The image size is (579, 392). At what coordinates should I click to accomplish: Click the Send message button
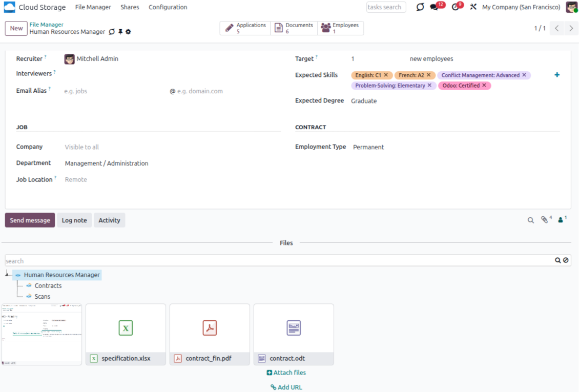pyautogui.click(x=30, y=220)
